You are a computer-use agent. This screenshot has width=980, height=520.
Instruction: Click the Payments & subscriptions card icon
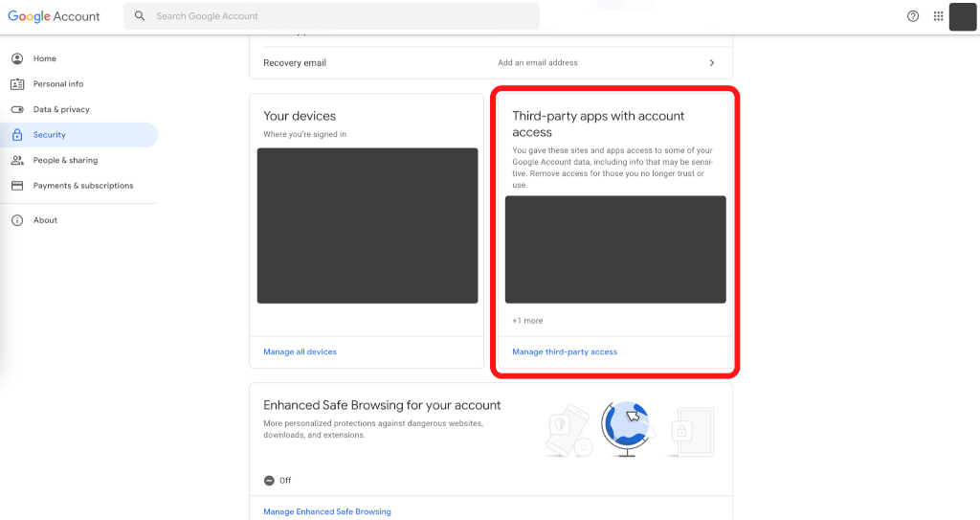[x=17, y=186]
